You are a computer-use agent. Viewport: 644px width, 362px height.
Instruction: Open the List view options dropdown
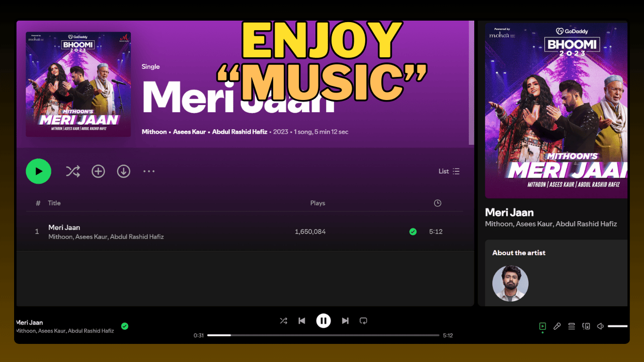pyautogui.click(x=449, y=171)
